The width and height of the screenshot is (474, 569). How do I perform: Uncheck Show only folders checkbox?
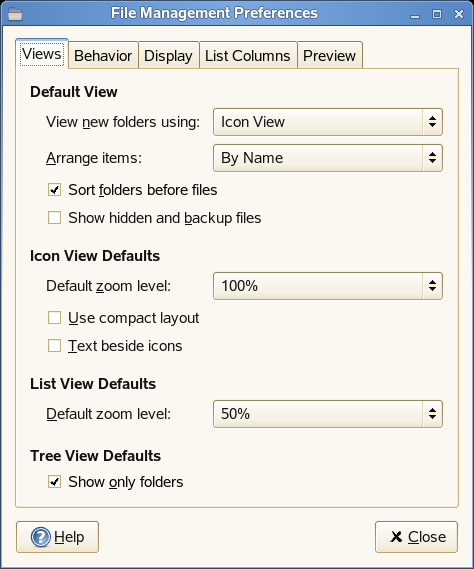coord(54,482)
